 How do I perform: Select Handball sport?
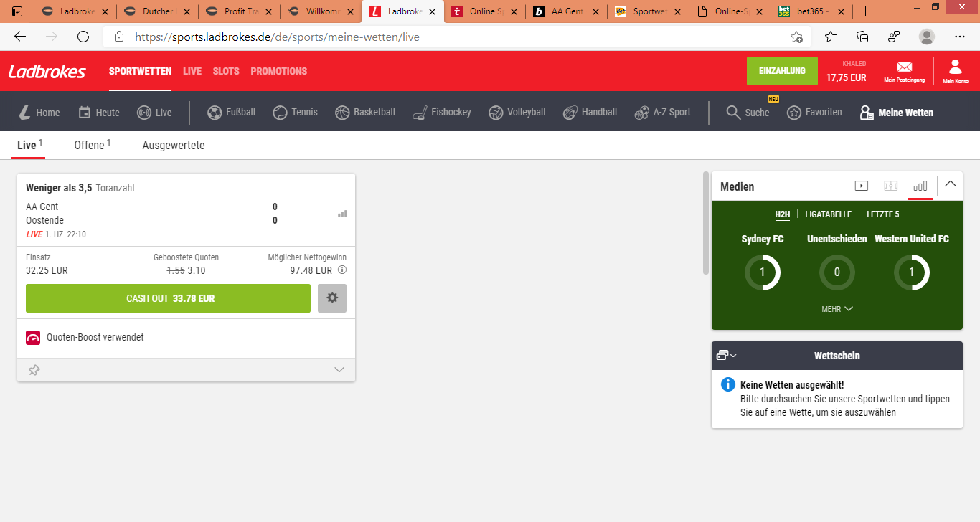pyautogui.click(x=590, y=112)
